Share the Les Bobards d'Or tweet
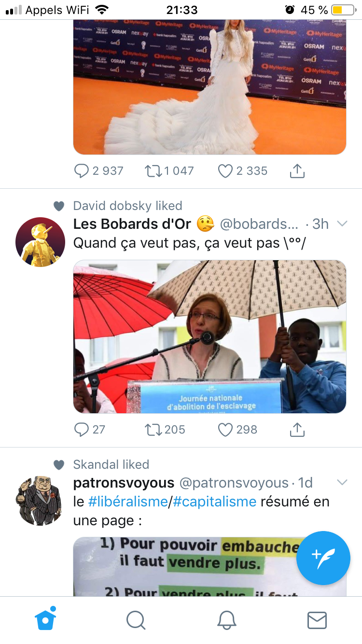 click(297, 430)
